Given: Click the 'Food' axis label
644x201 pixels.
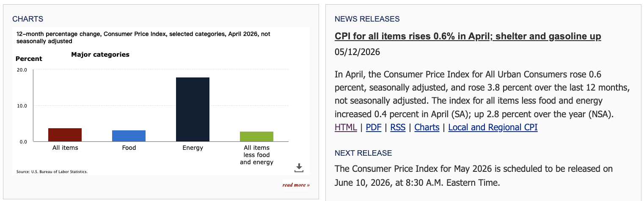Looking at the screenshot, I should pos(129,148).
